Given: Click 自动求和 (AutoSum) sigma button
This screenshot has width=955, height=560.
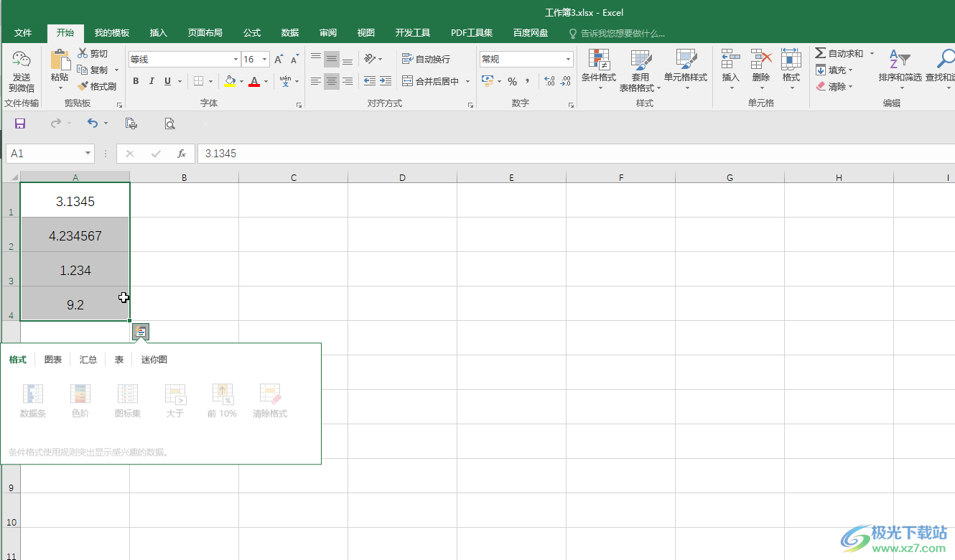Looking at the screenshot, I should (x=840, y=54).
